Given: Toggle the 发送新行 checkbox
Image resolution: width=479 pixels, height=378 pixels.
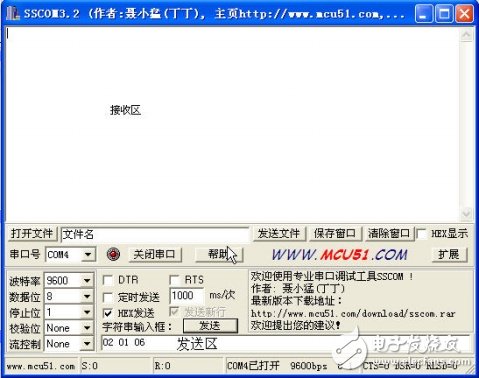Looking at the screenshot, I should 174,312.
